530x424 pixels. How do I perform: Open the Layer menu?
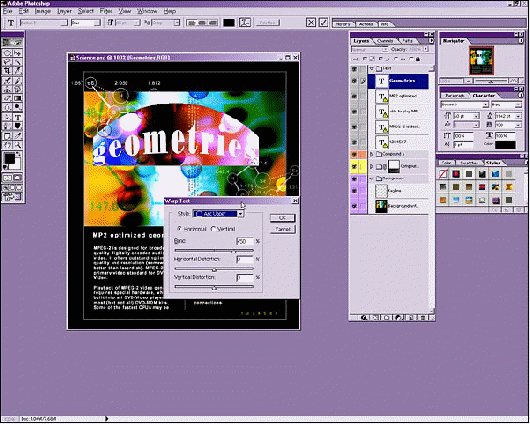(64, 11)
